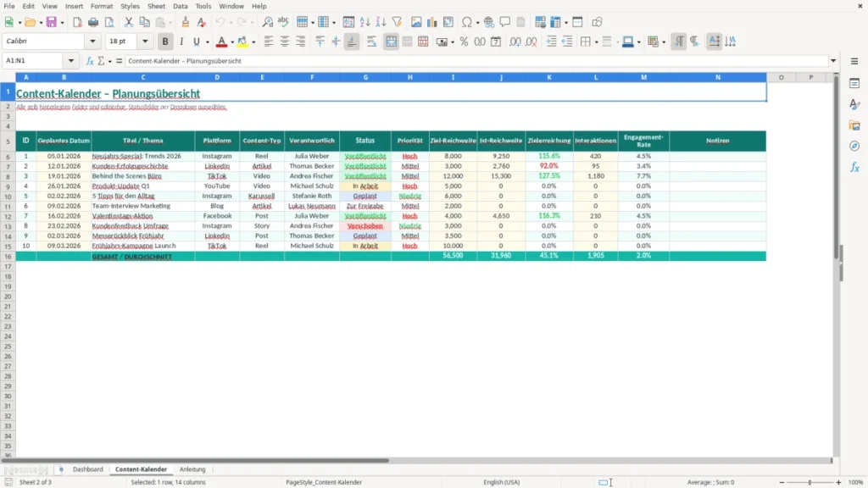
Task: Insert a hyperlink icon
Action: 489,22
